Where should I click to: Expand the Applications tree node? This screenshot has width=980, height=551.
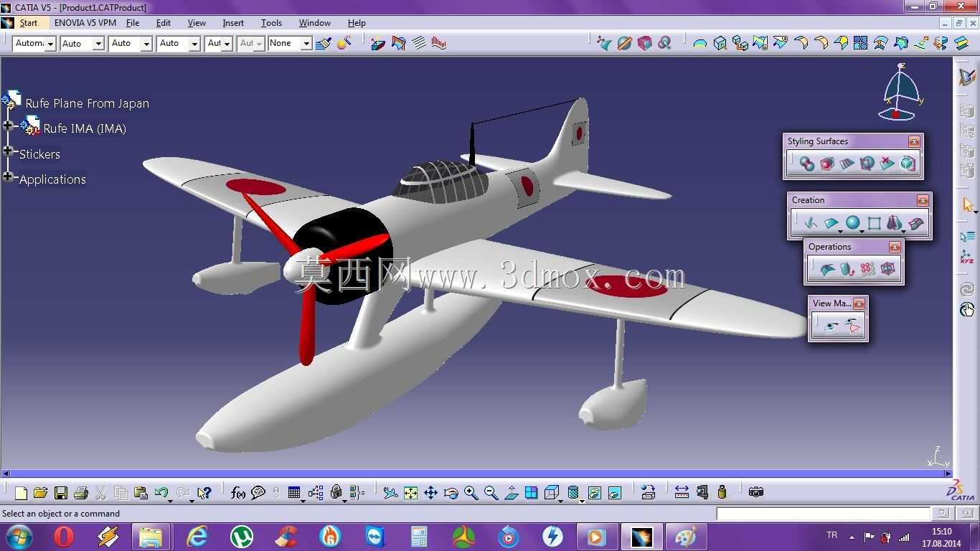pyautogui.click(x=8, y=176)
